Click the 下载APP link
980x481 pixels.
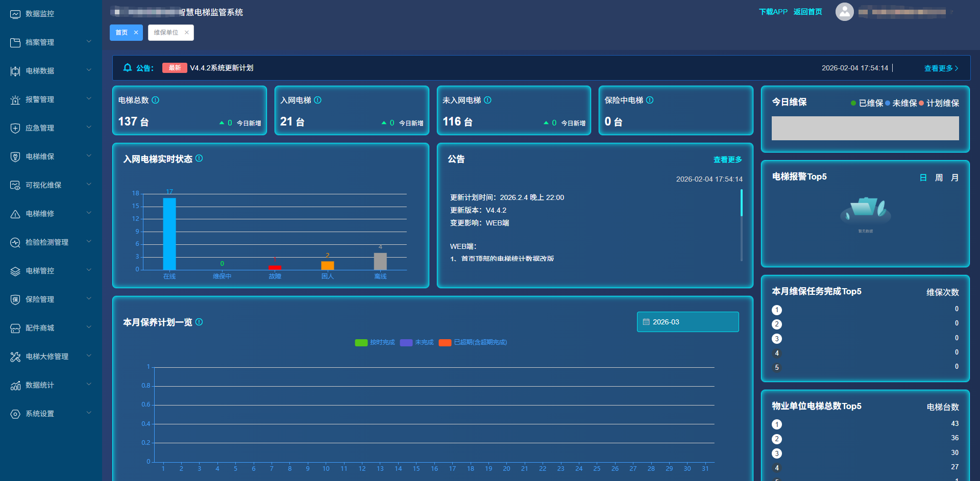click(773, 12)
